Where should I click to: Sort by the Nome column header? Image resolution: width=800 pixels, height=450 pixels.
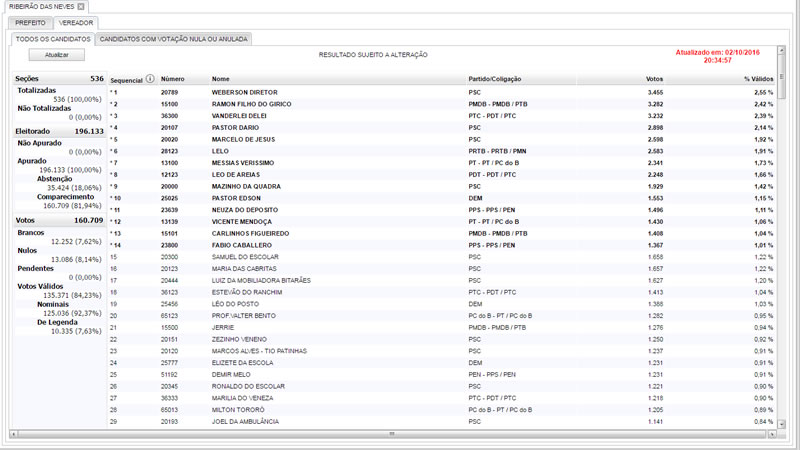pyautogui.click(x=221, y=78)
